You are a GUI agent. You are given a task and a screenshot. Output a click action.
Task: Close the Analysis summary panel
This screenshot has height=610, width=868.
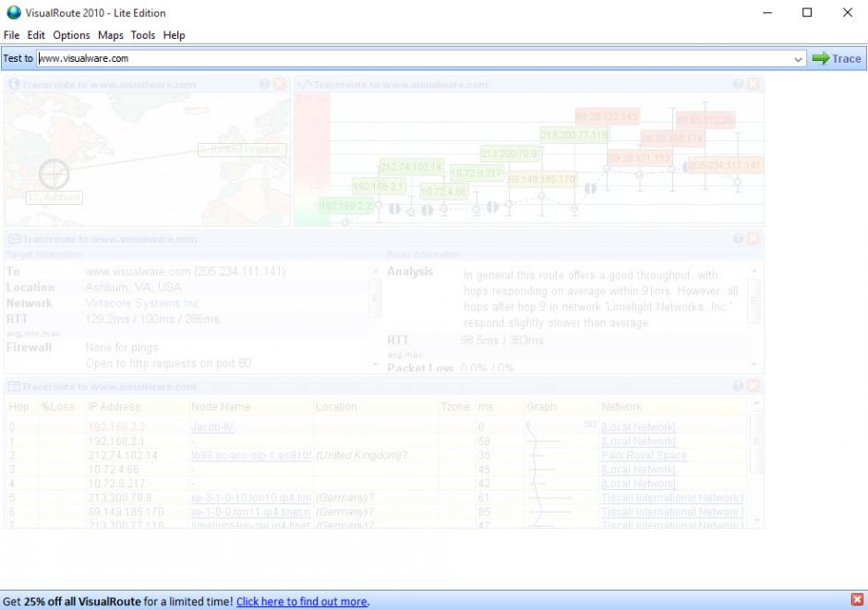pyautogui.click(x=753, y=239)
